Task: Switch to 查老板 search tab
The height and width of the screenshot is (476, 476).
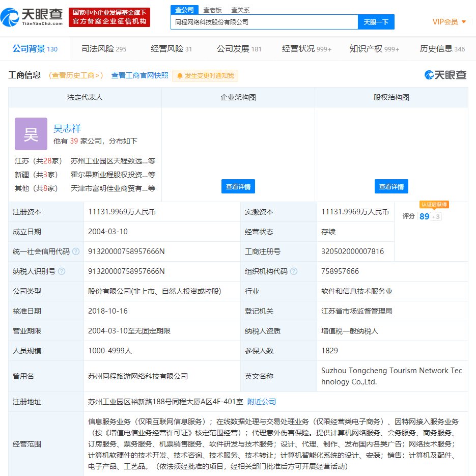Action: point(212,10)
